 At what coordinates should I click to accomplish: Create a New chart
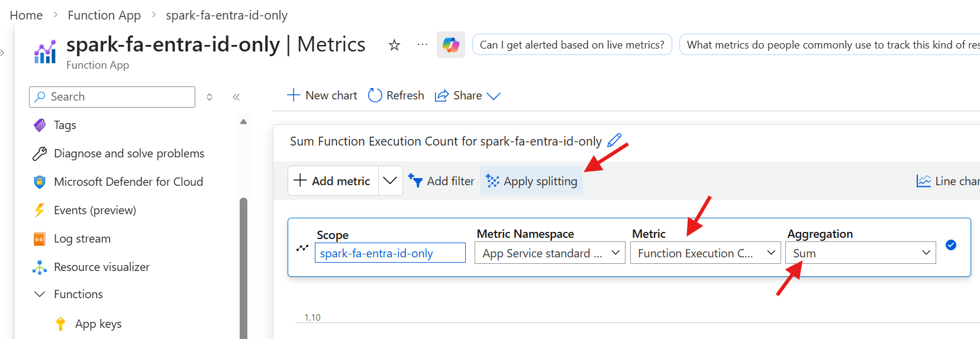coord(322,95)
